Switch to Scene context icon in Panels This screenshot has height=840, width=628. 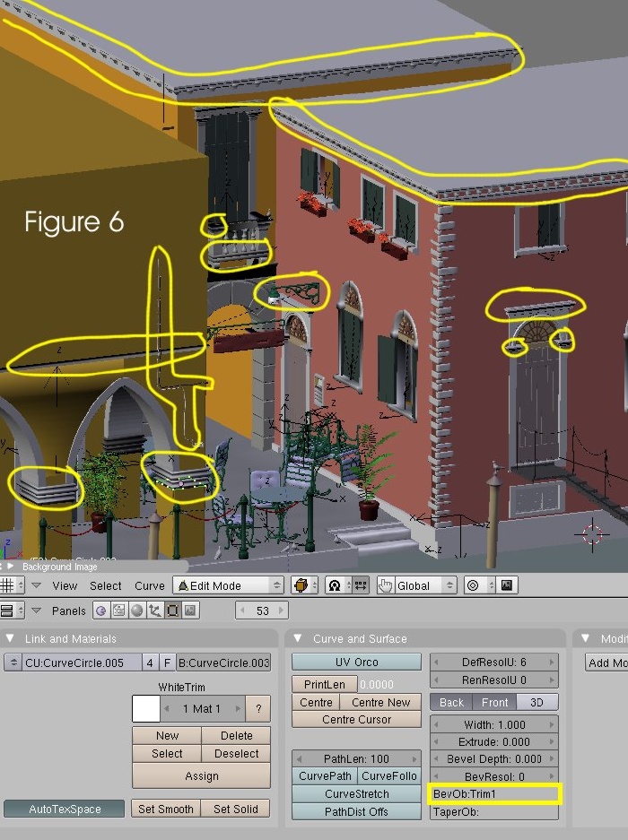tap(190, 611)
